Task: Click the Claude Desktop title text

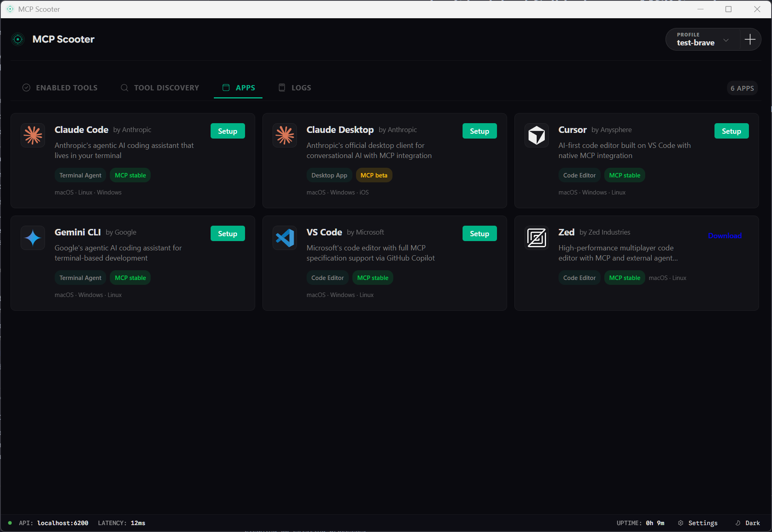Action: [340, 130]
